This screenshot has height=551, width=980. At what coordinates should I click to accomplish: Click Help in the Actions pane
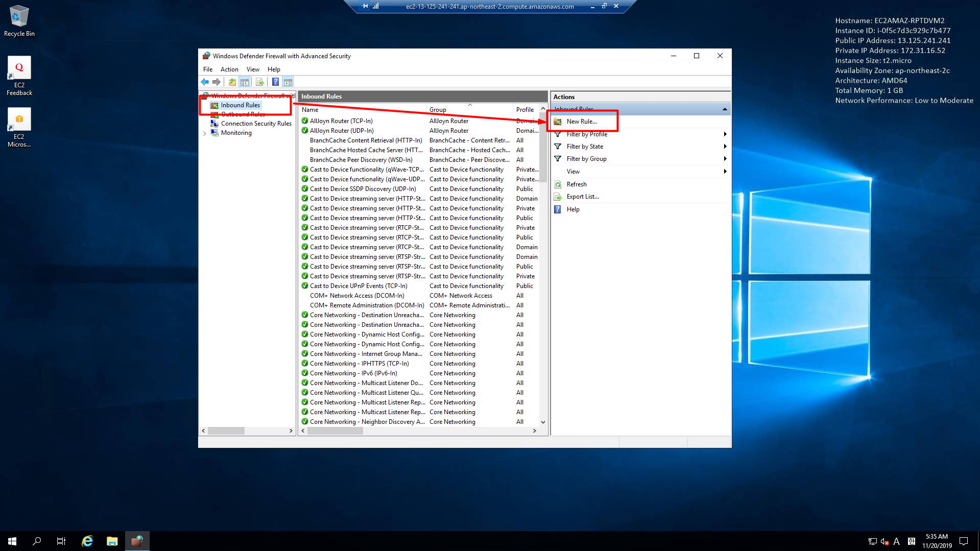(x=573, y=209)
